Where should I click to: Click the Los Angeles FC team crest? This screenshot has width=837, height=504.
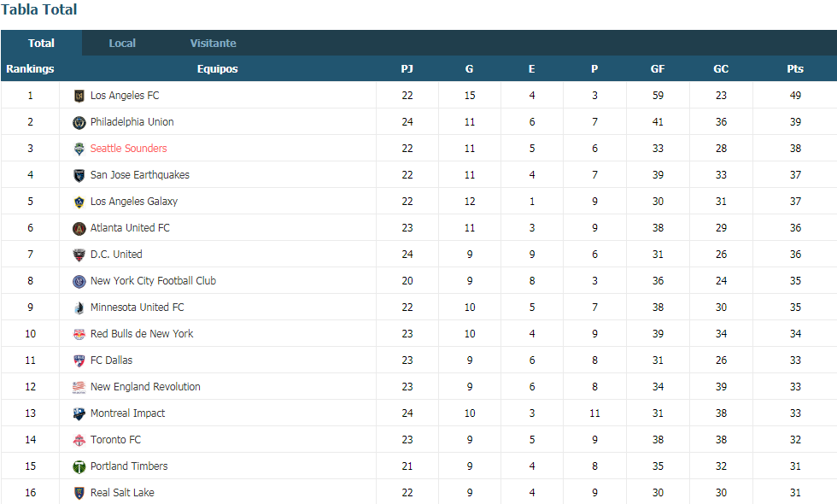tap(79, 96)
